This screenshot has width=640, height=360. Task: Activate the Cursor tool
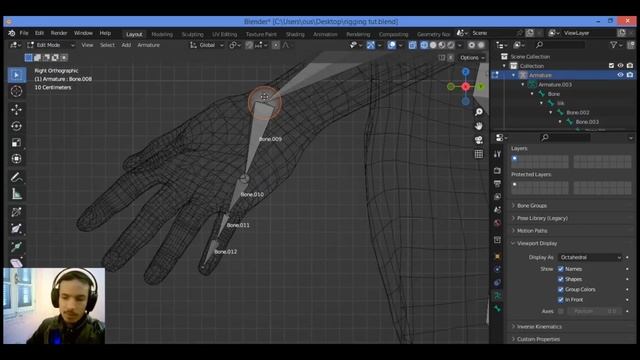point(16,91)
